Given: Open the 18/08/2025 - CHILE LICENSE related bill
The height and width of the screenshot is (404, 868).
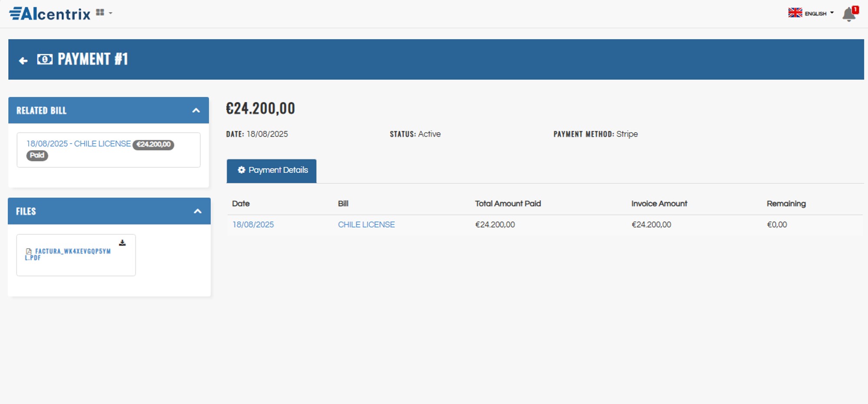Looking at the screenshot, I should tap(79, 144).
